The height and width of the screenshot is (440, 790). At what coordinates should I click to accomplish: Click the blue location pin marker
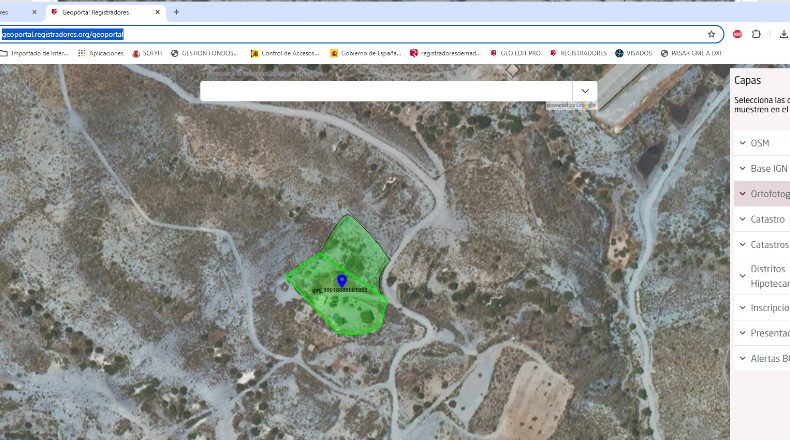click(342, 281)
